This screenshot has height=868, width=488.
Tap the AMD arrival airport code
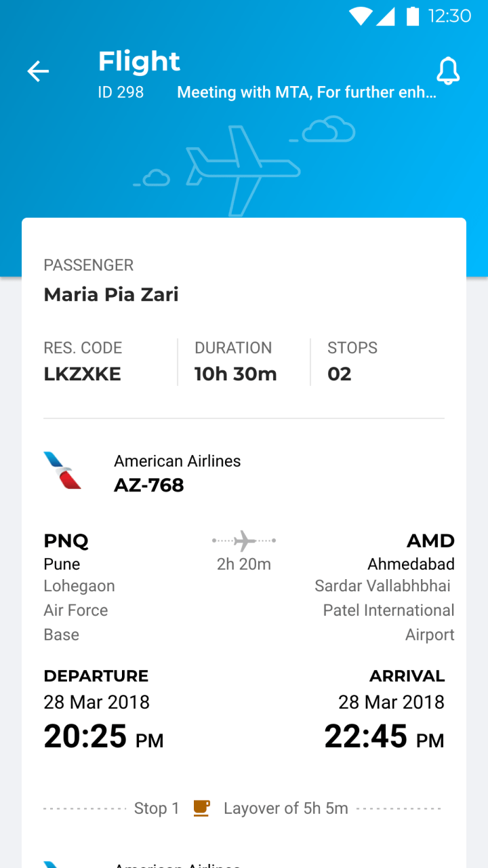click(430, 540)
